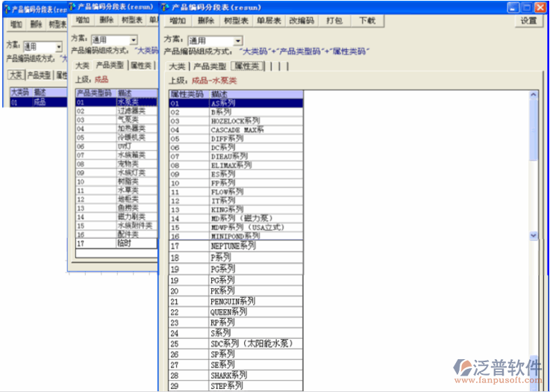Click the scrollbar down arrow of the attribute list
This screenshot has width=550, height=392.
click(533, 235)
